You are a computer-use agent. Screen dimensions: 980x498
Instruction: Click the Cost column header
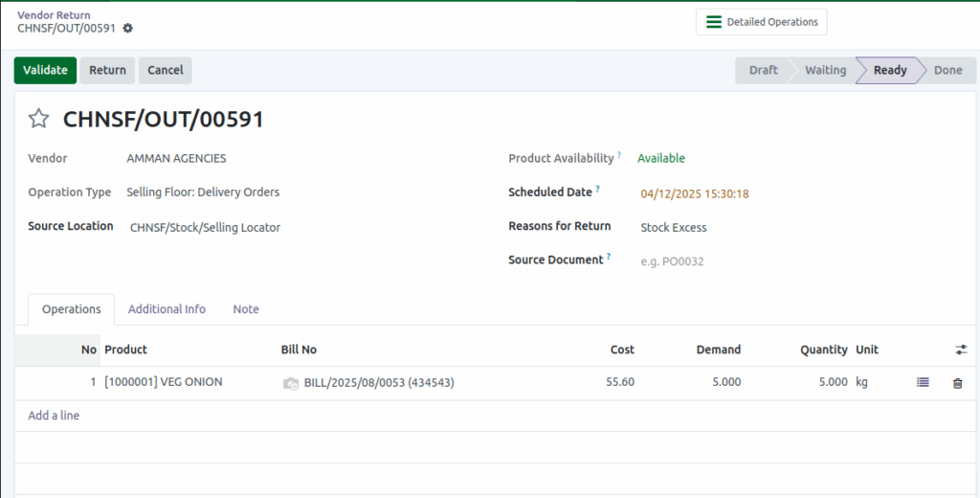(622, 350)
